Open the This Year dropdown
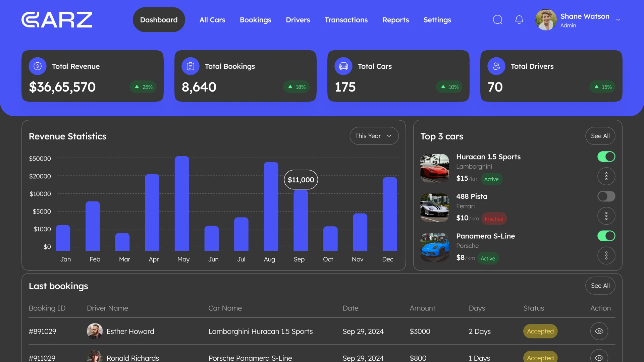This screenshot has width=644, height=362. coord(374,136)
